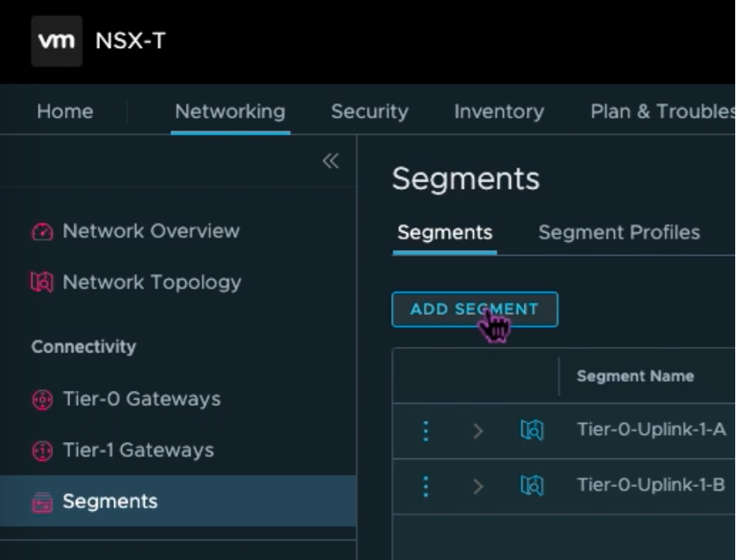Viewport: 736px width, 560px height.
Task: Click the Segments page heading
Action: pyautogui.click(x=466, y=179)
